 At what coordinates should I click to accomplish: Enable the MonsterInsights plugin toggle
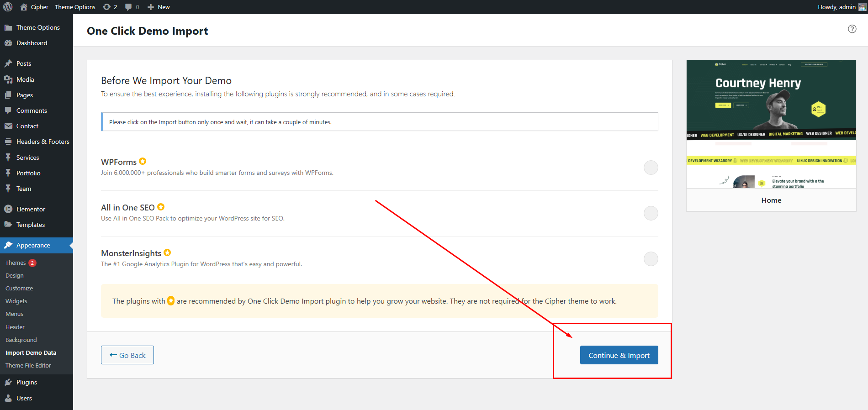[x=651, y=259]
